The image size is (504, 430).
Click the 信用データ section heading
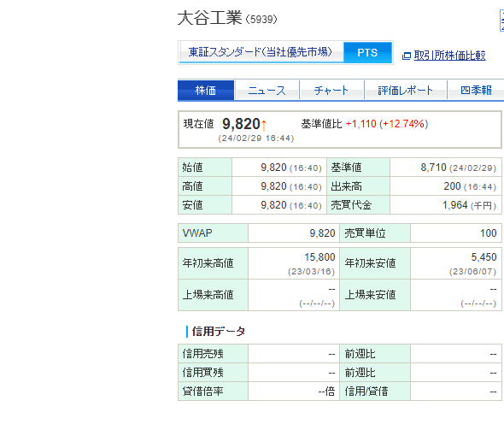pyautogui.click(x=219, y=332)
